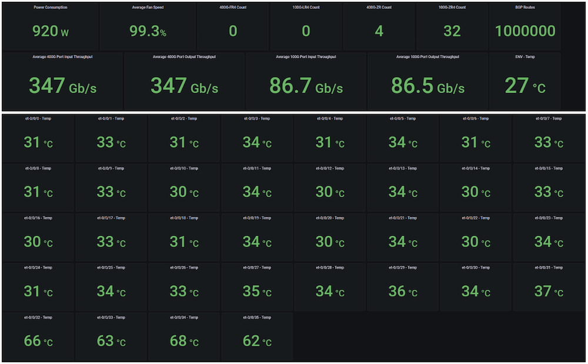Open the et-0/0/6 - Temp panel title

(476, 118)
